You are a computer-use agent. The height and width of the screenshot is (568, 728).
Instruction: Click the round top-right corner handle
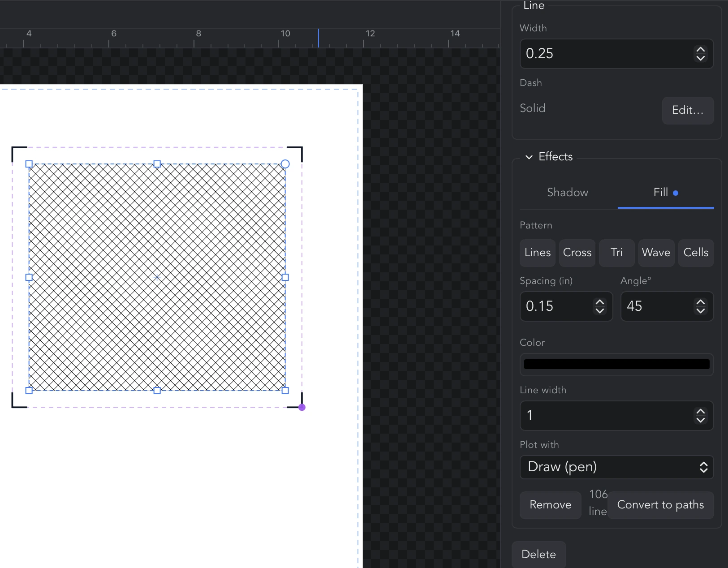[x=285, y=164]
